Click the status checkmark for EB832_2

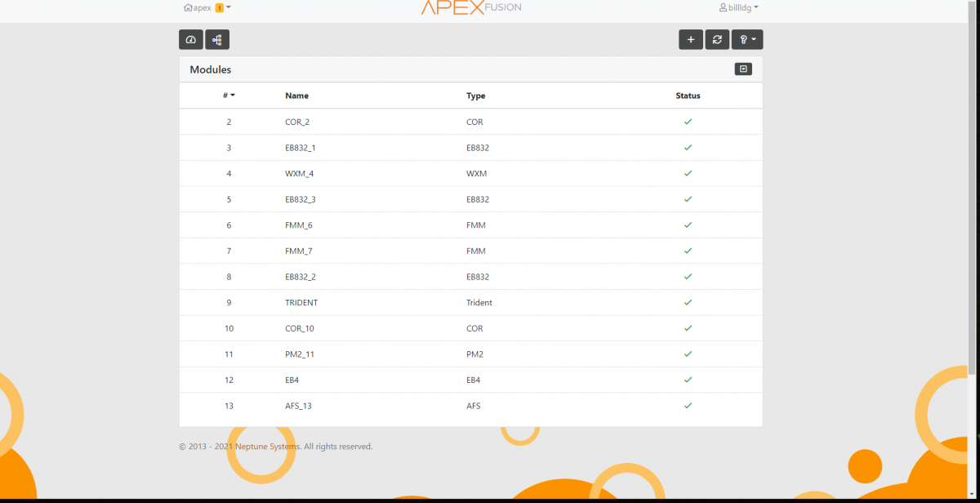(688, 277)
